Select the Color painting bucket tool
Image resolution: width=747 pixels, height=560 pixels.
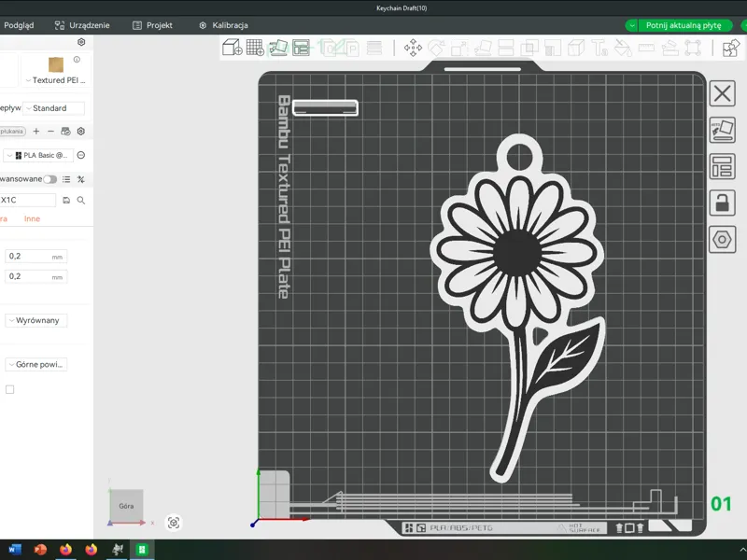click(623, 48)
